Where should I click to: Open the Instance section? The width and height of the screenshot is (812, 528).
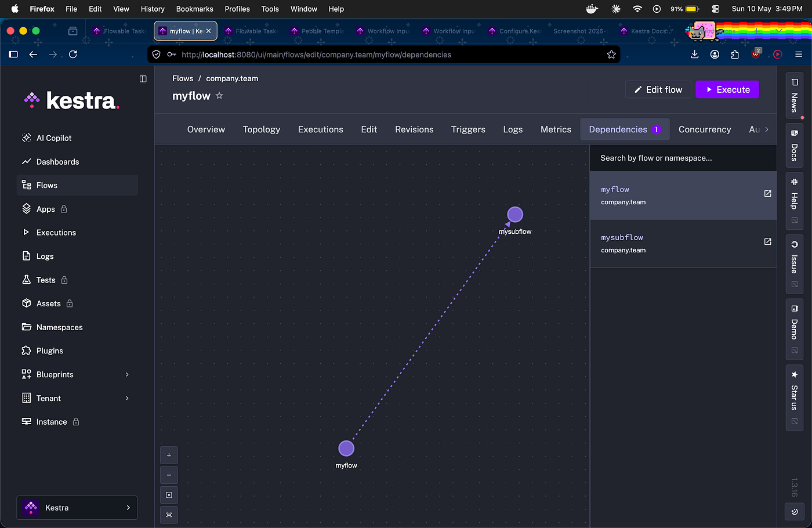77,422
